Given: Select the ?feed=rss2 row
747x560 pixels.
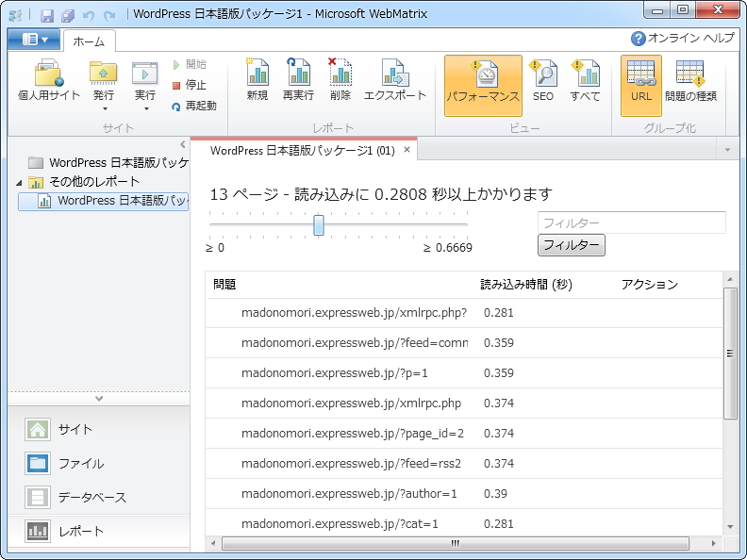Looking at the screenshot, I should coord(464,464).
